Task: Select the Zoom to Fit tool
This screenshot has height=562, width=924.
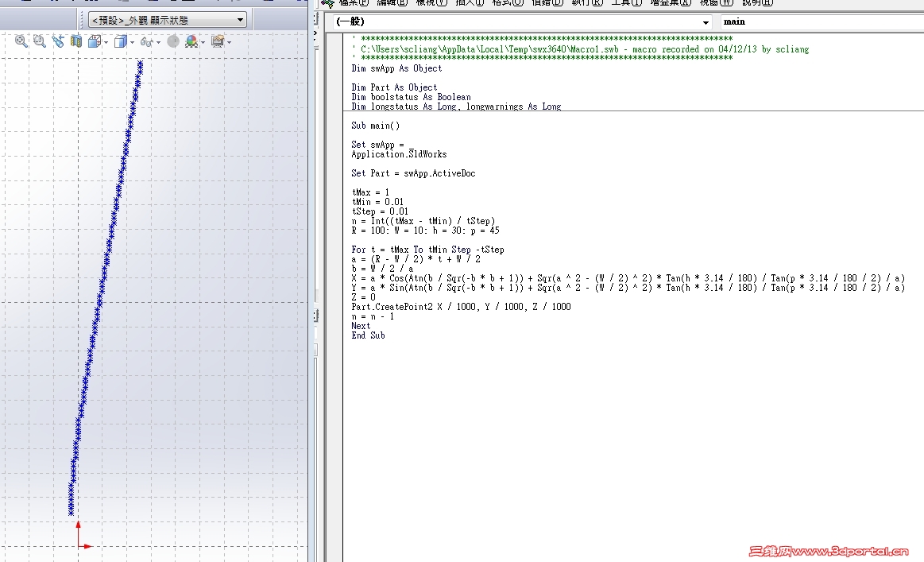Action: [x=20, y=41]
